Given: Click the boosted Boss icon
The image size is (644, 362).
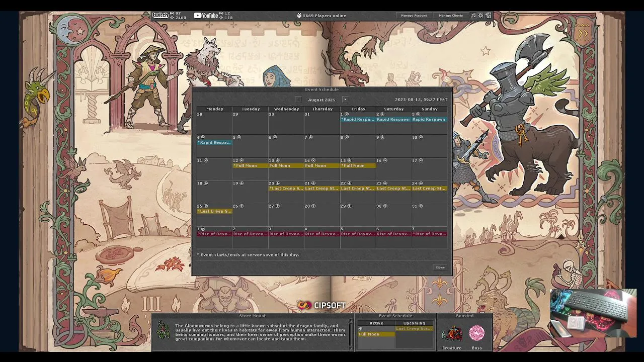Looking at the screenshot, I should tap(476, 333).
